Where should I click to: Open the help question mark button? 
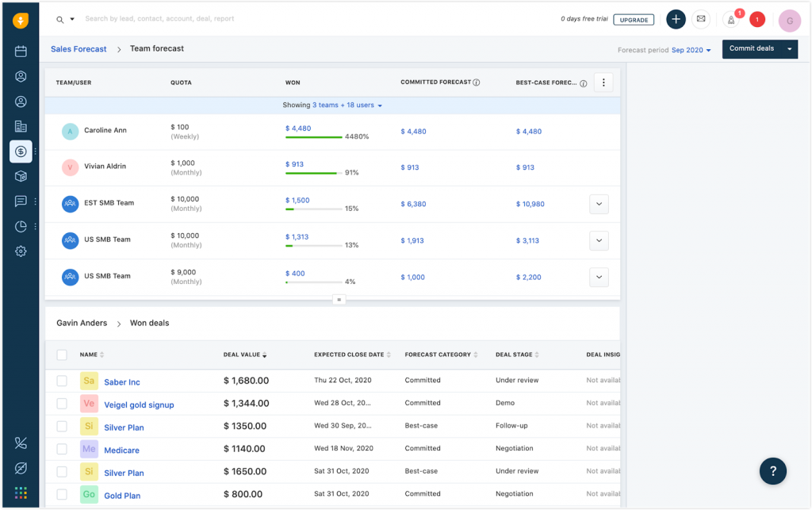(x=773, y=470)
